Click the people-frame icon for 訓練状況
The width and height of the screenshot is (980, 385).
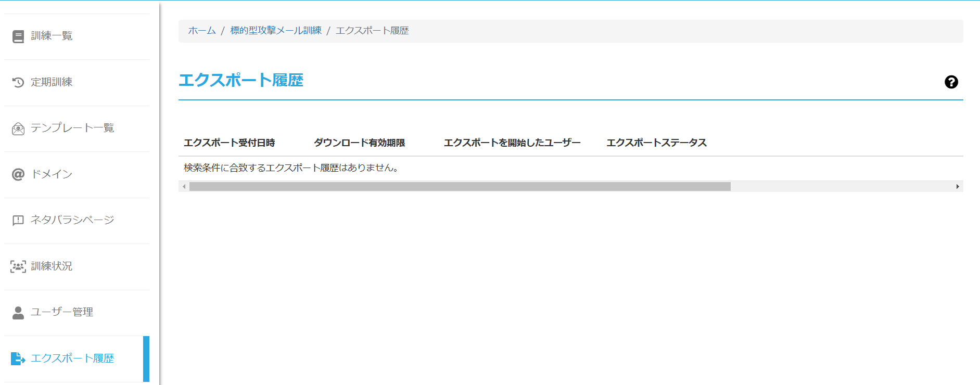(x=18, y=266)
